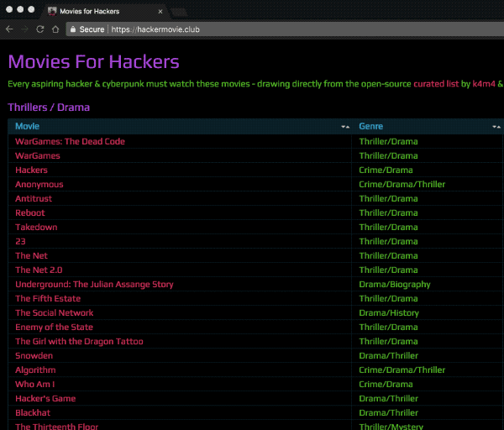This screenshot has height=430, width=504.
Task: Sort table by Movie column arrows
Action: pos(345,127)
